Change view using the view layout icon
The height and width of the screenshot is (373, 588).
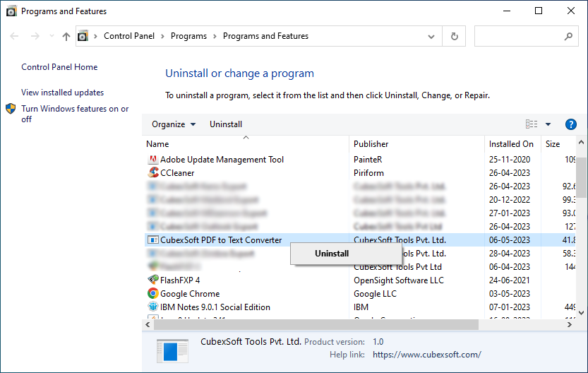click(x=532, y=124)
